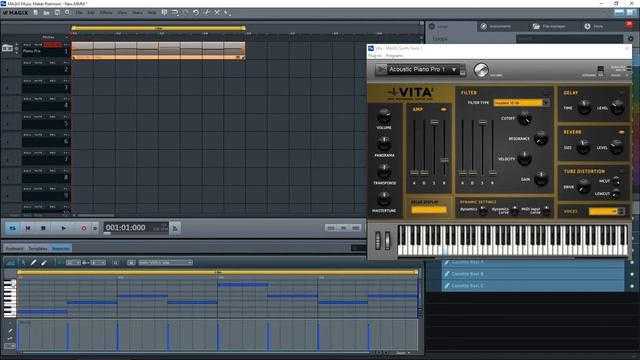640x360 pixels.
Task: Open the Plug-in menu in Vita window
Action: 375,56
